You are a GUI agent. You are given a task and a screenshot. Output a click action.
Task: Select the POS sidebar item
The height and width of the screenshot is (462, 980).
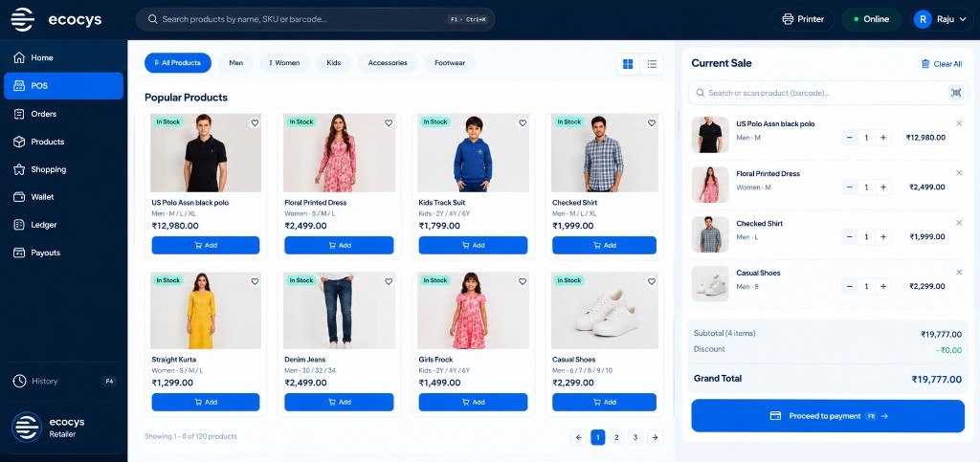(63, 85)
